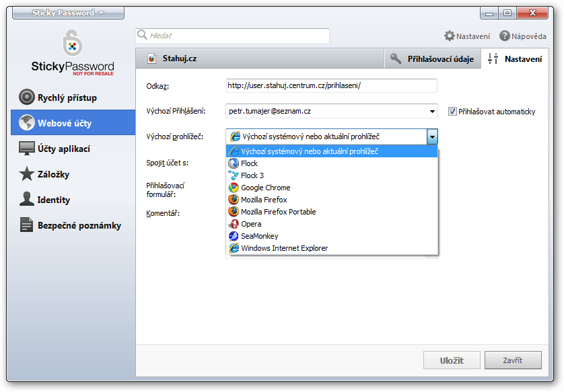Open Bezpečné poznámky section
The width and height of the screenshot is (564, 392).
tap(73, 225)
